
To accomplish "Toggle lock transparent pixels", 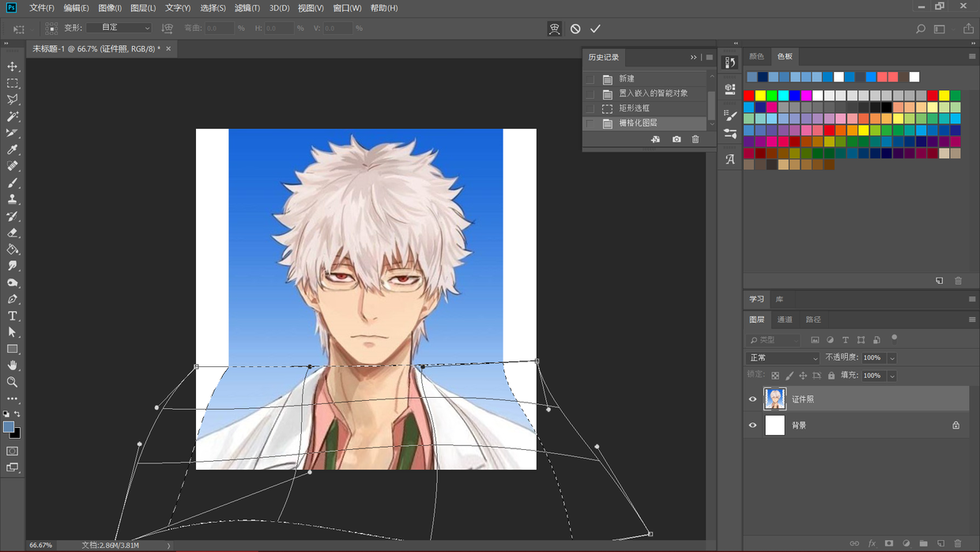I will click(775, 376).
